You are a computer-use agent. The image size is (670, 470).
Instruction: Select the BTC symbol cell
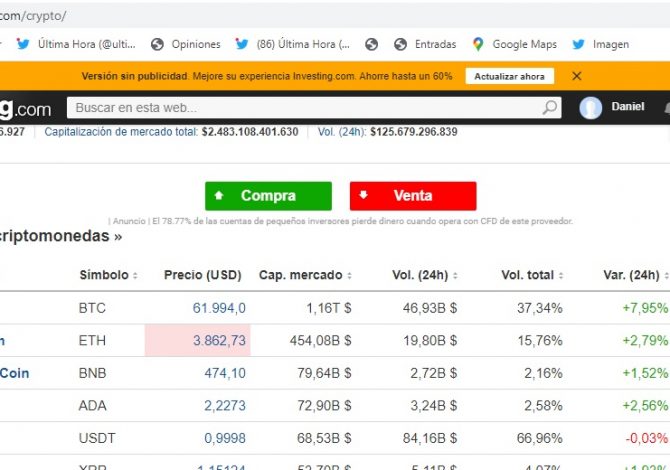[92, 308]
